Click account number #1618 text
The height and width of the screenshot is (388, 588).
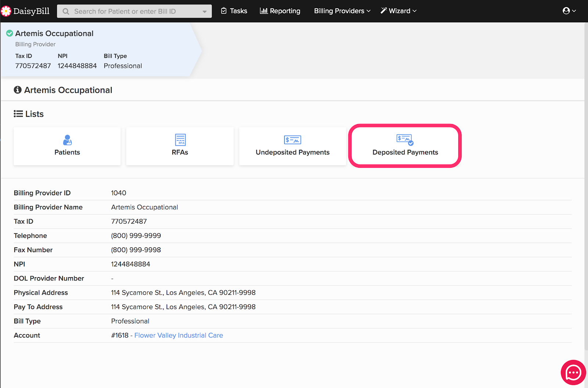[120, 335]
